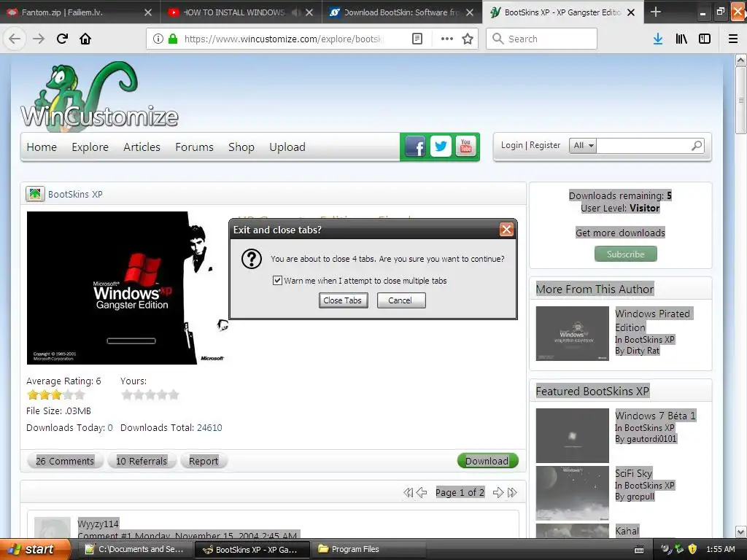
Task: Click the browser Back arrow
Action: 15,39
